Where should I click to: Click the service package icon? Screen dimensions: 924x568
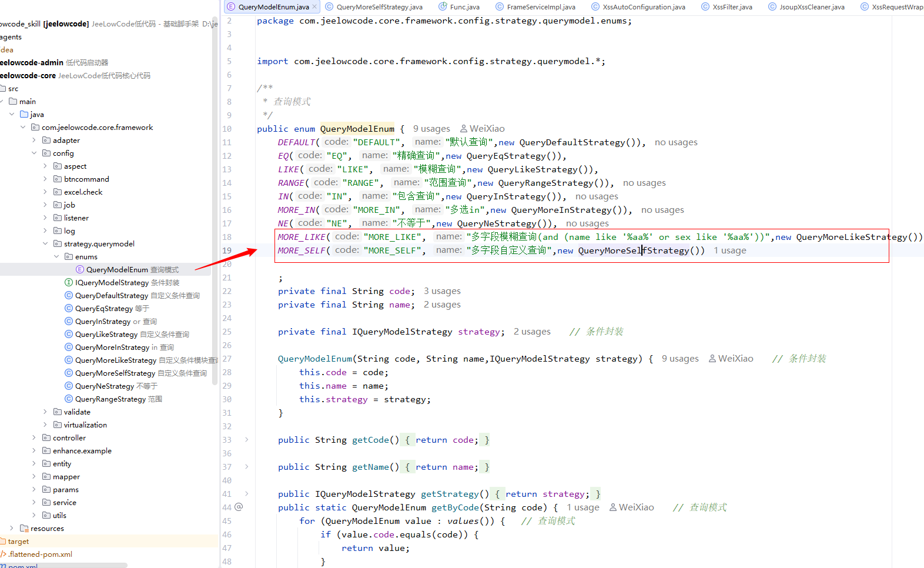(x=46, y=502)
